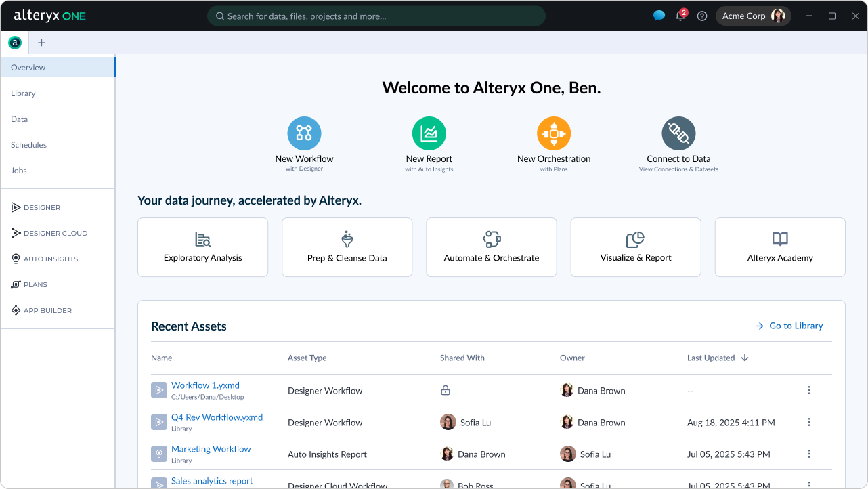The width and height of the screenshot is (868, 489).
Task: Open the chat messages icon
Action: click(x=659, y=16)
